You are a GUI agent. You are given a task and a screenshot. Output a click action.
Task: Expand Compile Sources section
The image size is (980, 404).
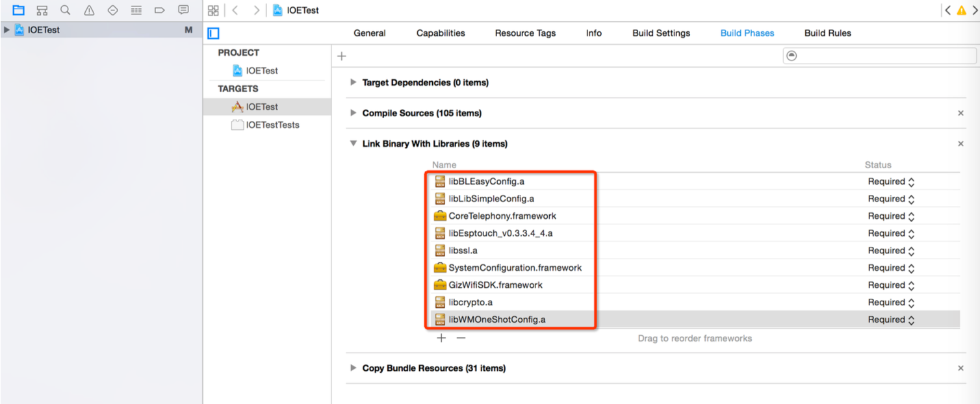(x=354, y=113)
